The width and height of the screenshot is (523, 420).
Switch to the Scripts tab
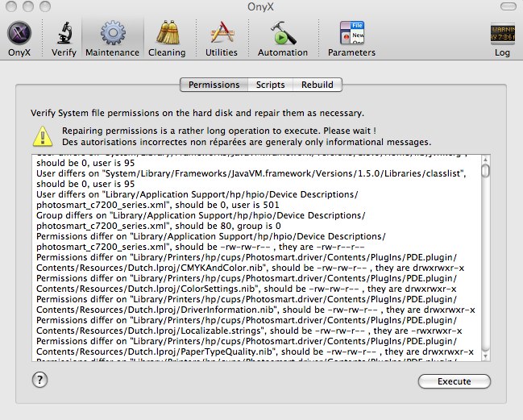270,85
